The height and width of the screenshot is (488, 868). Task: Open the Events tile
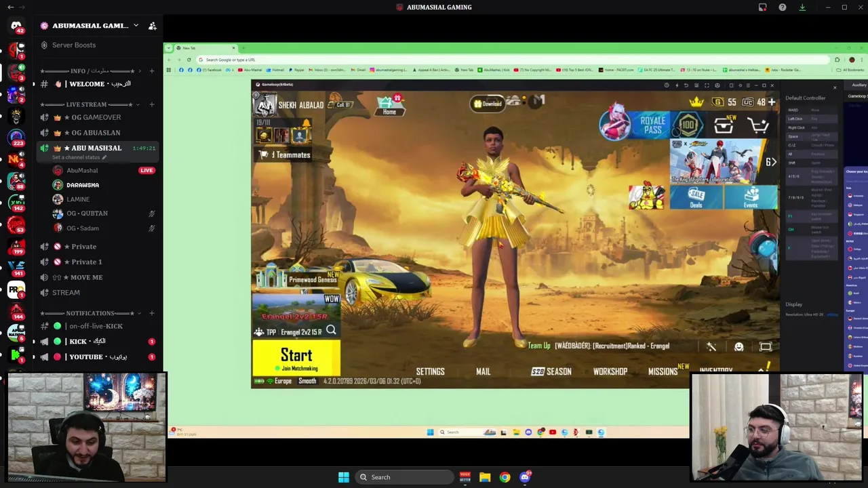pyautogui.click(x=750, y=198)
